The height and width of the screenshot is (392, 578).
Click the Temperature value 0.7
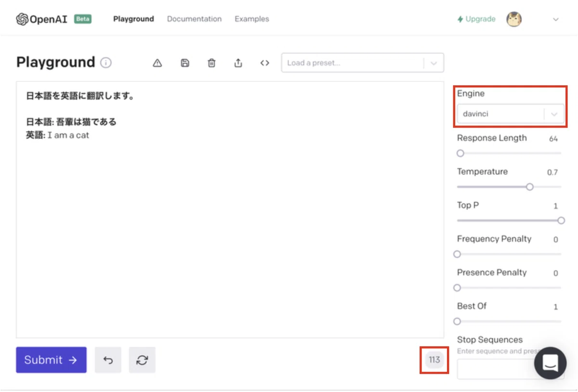point(552,172)
